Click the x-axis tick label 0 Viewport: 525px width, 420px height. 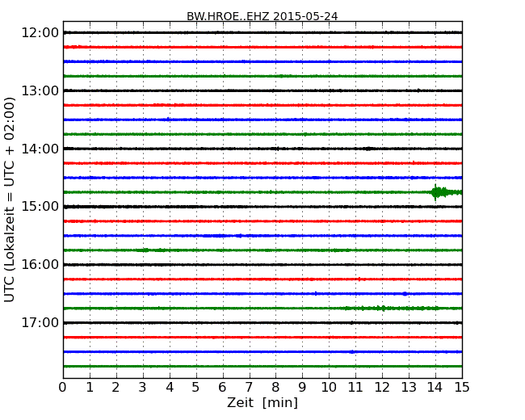pyautogui.click(x=63, y=388)
